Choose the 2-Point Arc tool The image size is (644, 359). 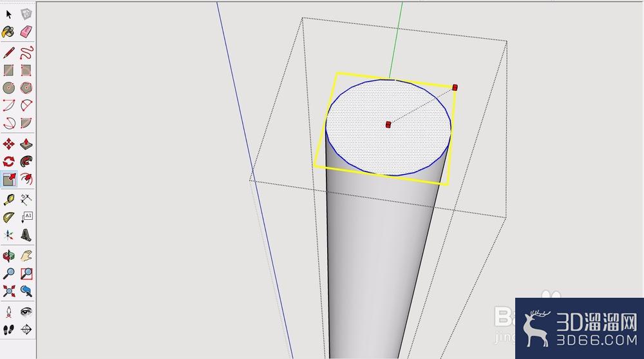(x=26, y=105)
